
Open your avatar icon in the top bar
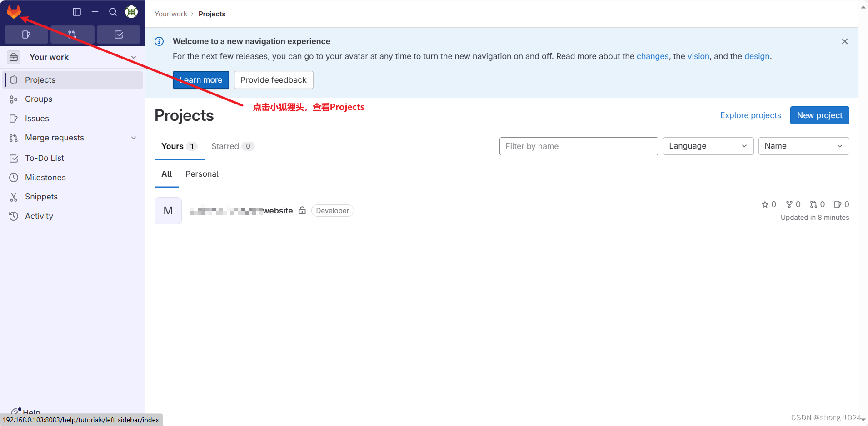(x=131, y=12)
